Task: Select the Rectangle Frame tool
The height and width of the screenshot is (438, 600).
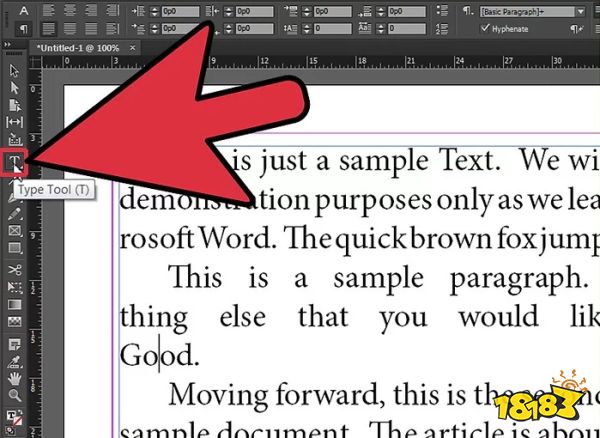Action: (14, 231)
